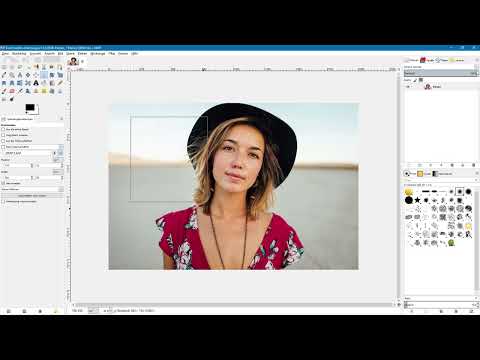Image resolution: width=480 pixels, height=360 pixels.
Task: Select the Ellipse Select tool
Action: click(x=12, y=67)
